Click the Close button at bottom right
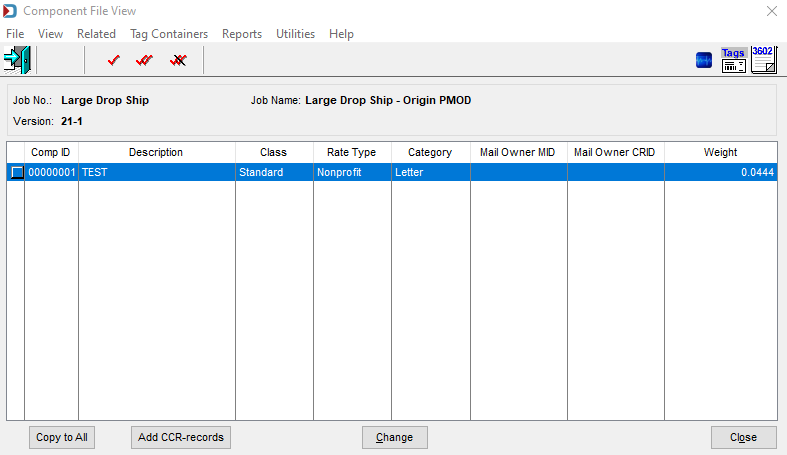Image resolution: width=787 pixels, height=455 pixels. click(x=743, y=437)
